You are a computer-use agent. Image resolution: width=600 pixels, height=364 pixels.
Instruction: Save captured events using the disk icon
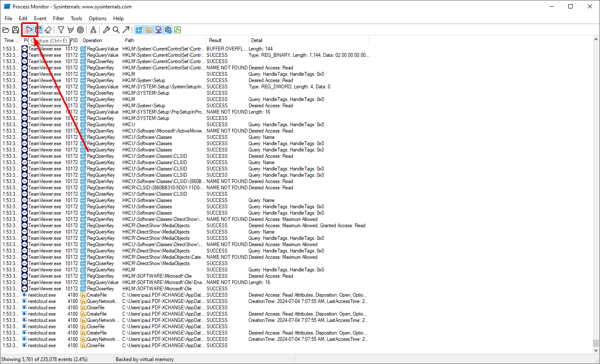point(15,29)
